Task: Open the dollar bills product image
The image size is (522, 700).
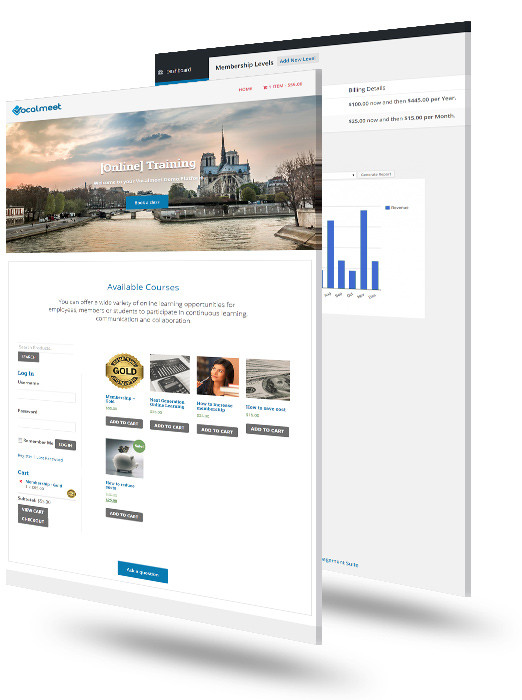Action: pyautogui.click(x=267, y=379)
